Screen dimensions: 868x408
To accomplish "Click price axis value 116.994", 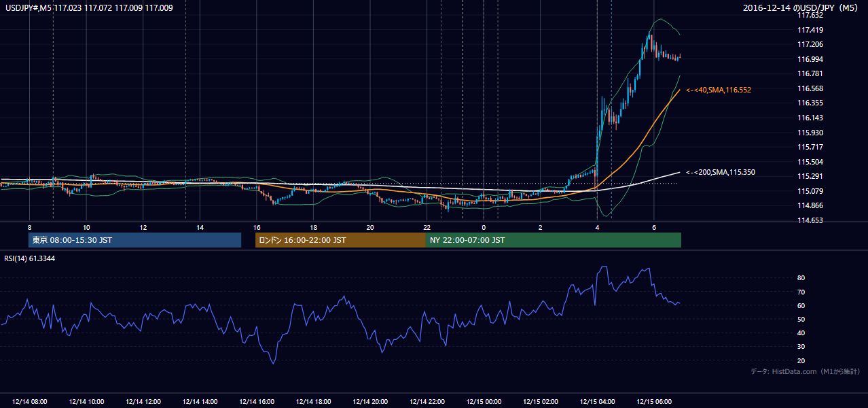I will click(811, 59).
